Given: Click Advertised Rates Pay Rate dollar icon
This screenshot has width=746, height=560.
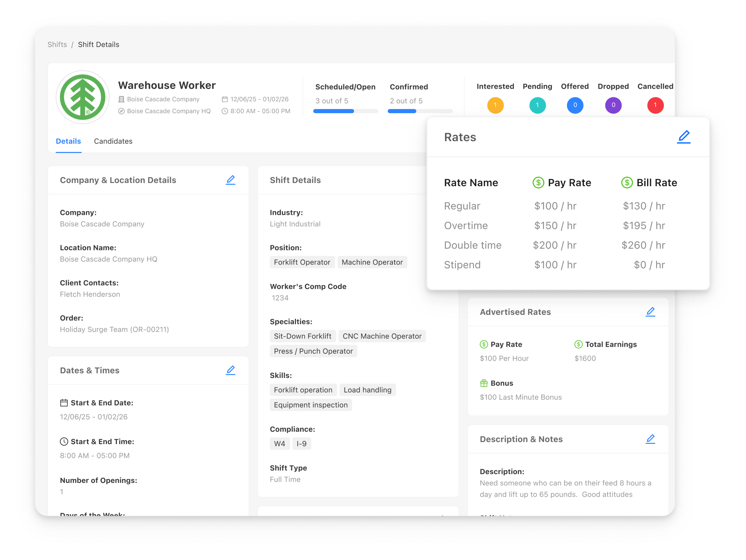Looking at the screenshot, I should [484, 344].
